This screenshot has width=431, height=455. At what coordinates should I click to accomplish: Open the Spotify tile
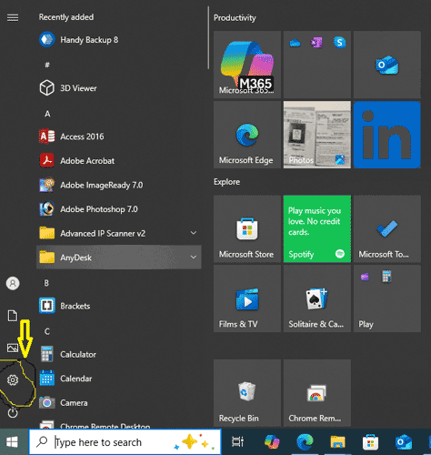coord(317,229)
